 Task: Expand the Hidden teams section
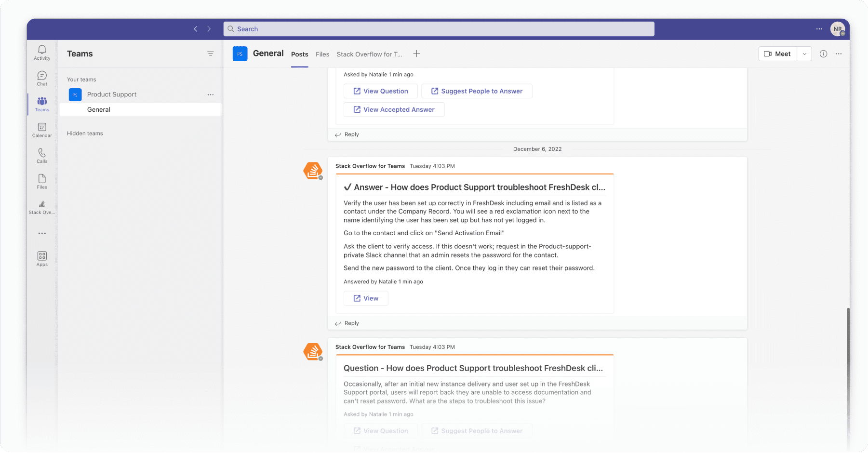click(x=85, y=133)
